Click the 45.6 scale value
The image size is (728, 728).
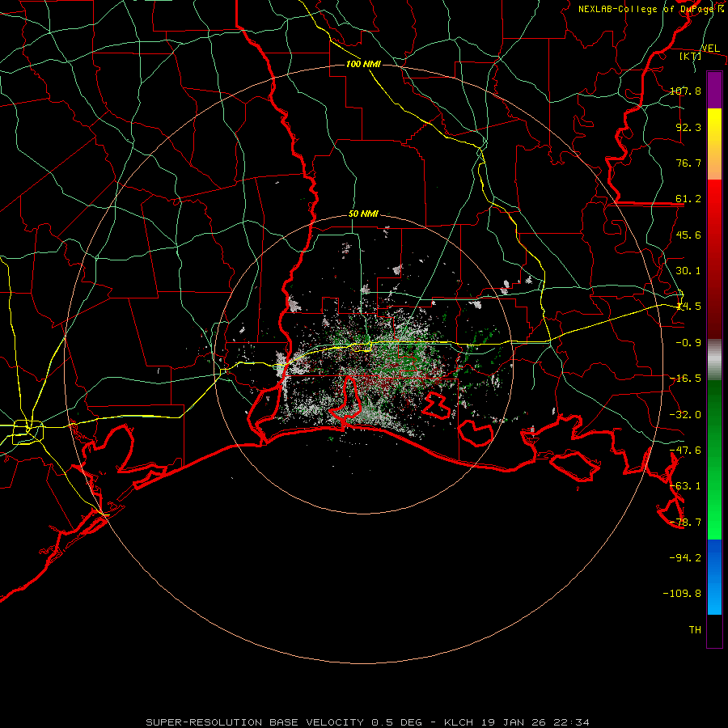(x=688, y=235)
